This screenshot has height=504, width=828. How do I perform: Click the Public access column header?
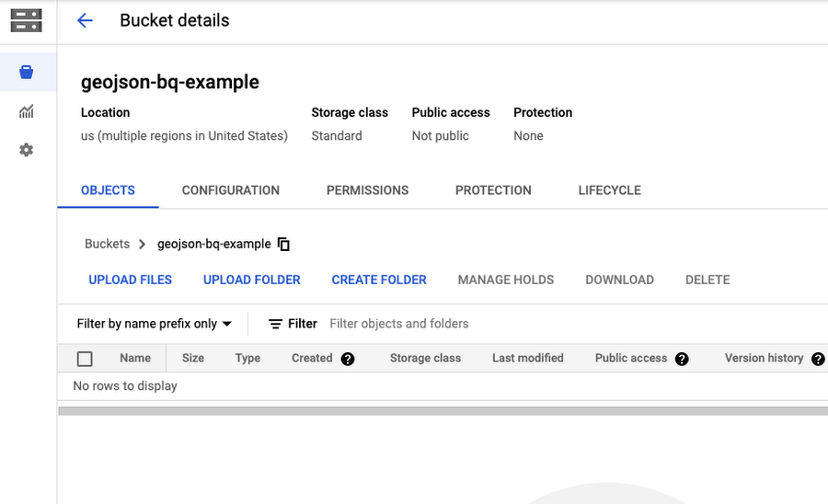631,358
